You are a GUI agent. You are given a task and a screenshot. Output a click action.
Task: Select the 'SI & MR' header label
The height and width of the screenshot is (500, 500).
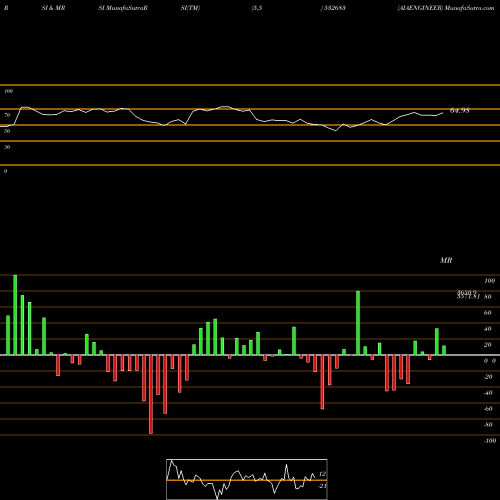click(53, 8)
